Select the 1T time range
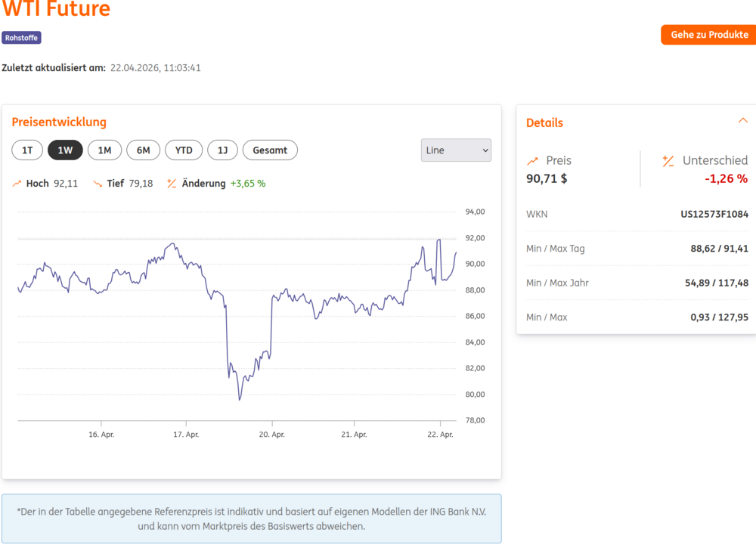Screen dimensions: 756x551 [27, 150]
